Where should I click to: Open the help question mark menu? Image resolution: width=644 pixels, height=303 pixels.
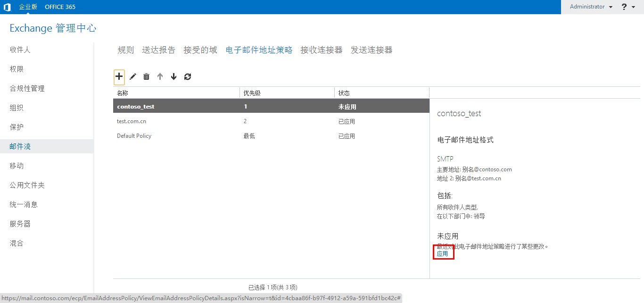tap(628, 7)
